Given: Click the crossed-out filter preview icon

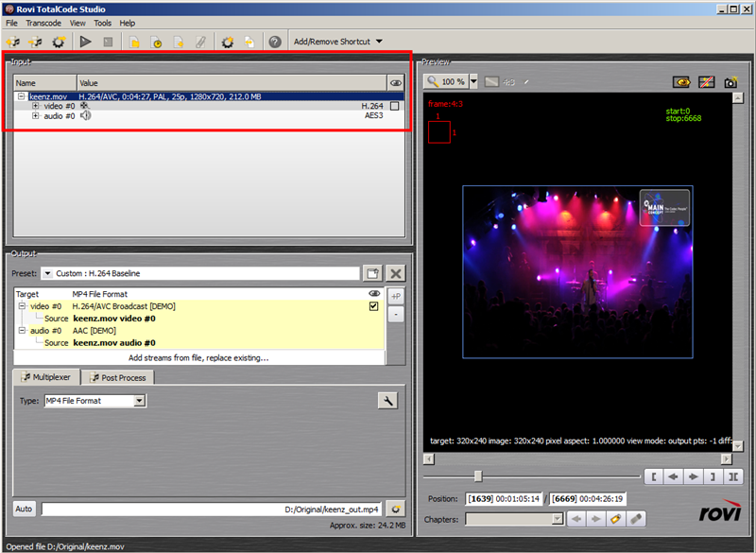Looking at the screenshot, I should (707, 82).
